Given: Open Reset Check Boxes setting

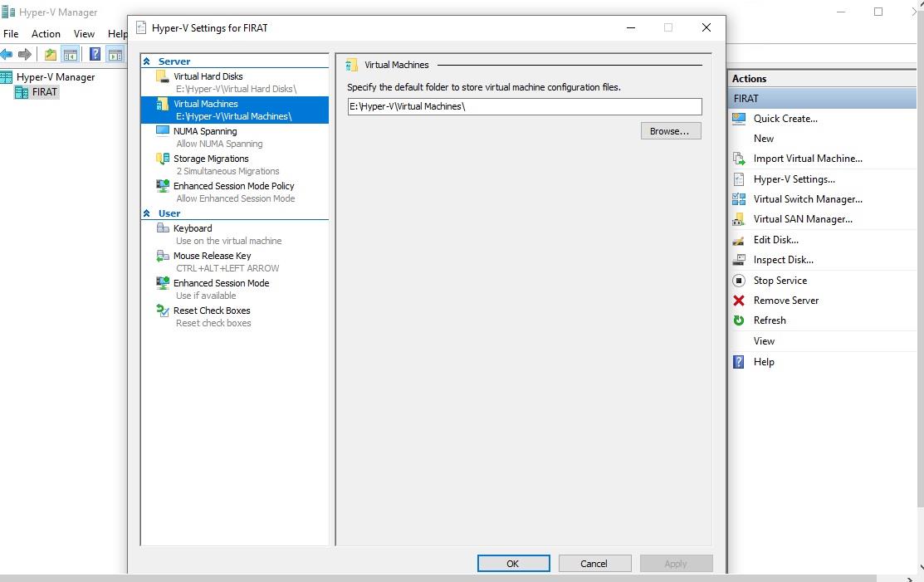Looking at the screenshot, I should (x=235, y=316).
